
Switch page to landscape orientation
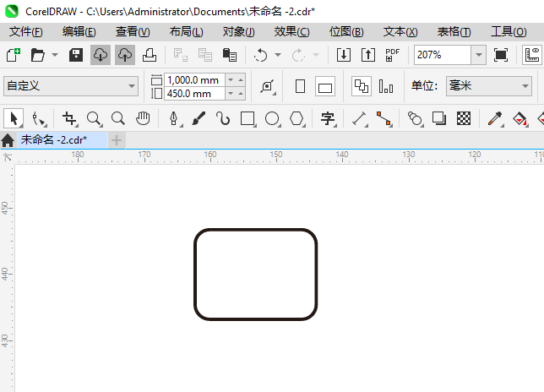click(x=325, y=86)
